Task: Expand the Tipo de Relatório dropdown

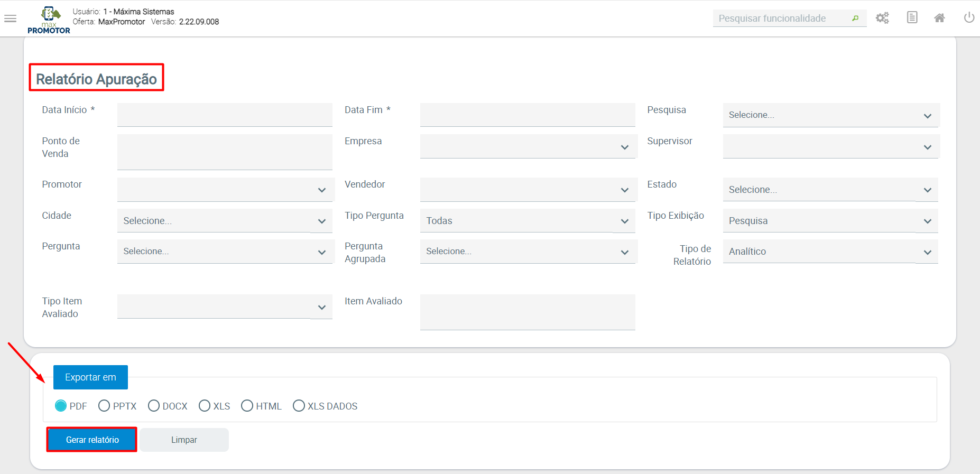Action: tap(830, 252)
